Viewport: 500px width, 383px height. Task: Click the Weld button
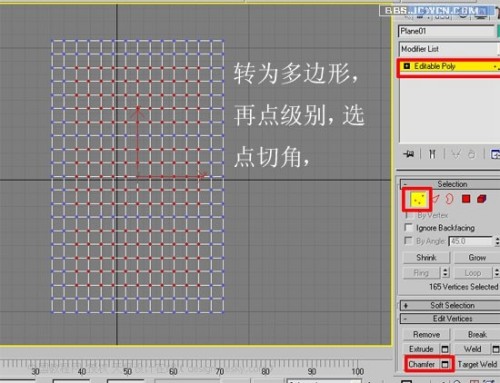pos(473,349)
